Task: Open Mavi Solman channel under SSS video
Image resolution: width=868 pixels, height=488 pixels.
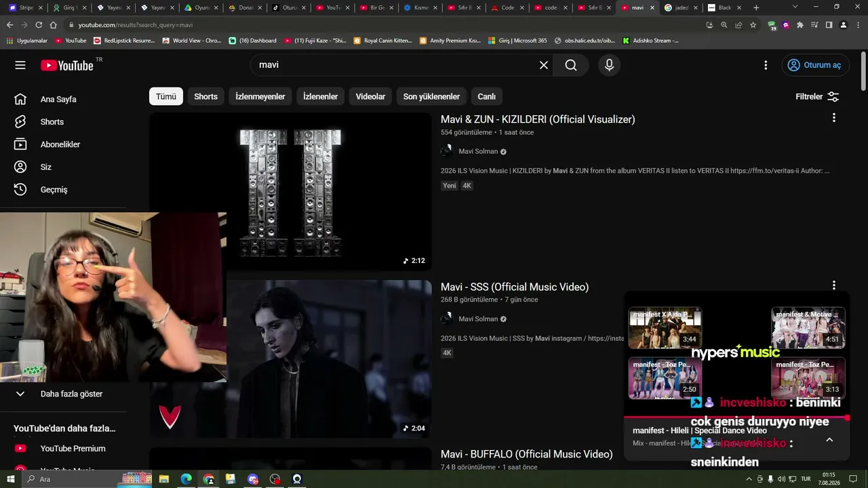Action: click(x=478, y=319)
